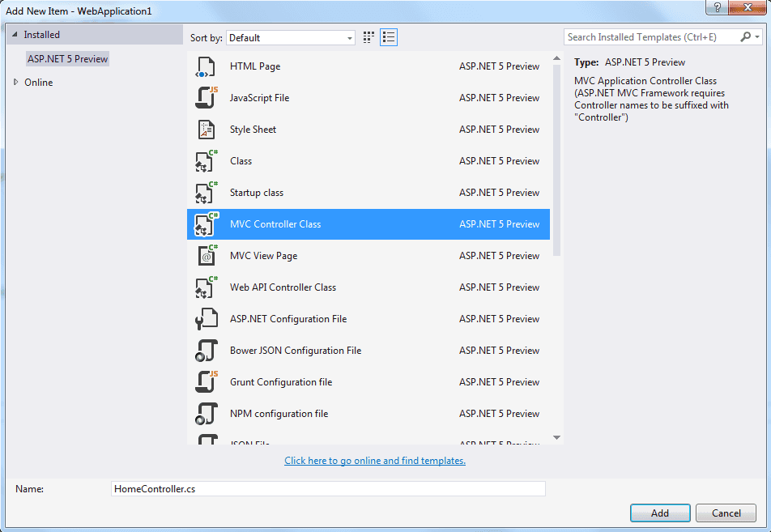Select the Bower JSON Configuration File entry
This screenshot has width=771, height=532.
[x=296, y=351]
